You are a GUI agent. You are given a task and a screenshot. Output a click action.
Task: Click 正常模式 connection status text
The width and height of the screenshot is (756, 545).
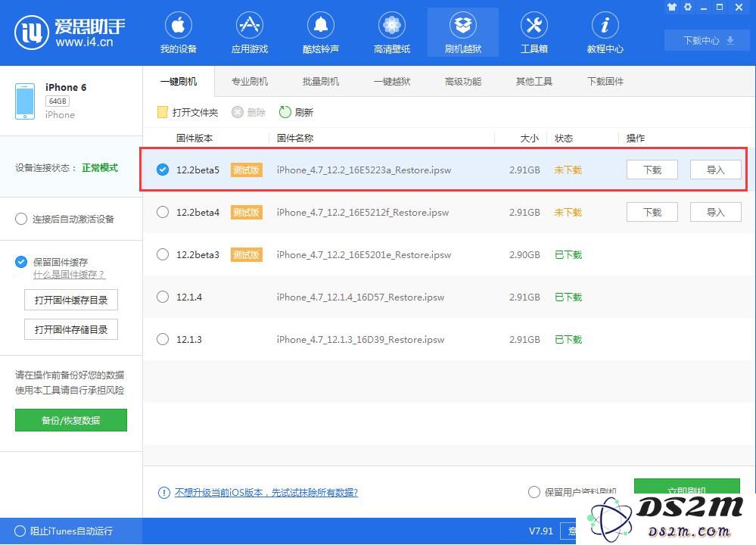[x=100, y=168]
